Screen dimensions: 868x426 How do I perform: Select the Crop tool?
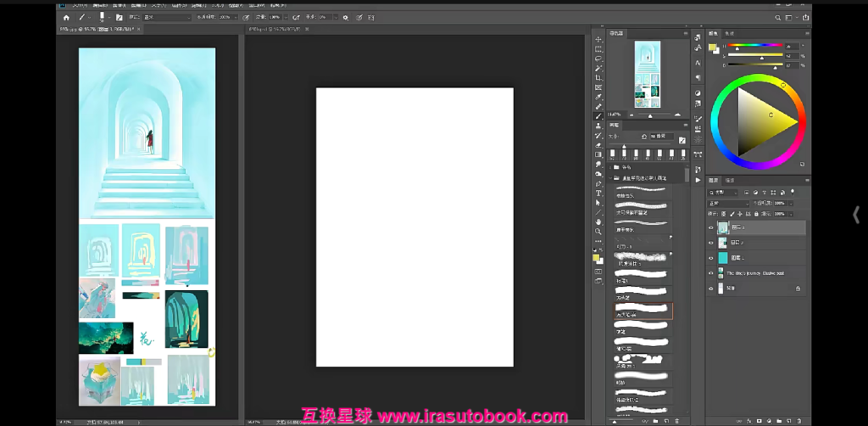[598, 77]
